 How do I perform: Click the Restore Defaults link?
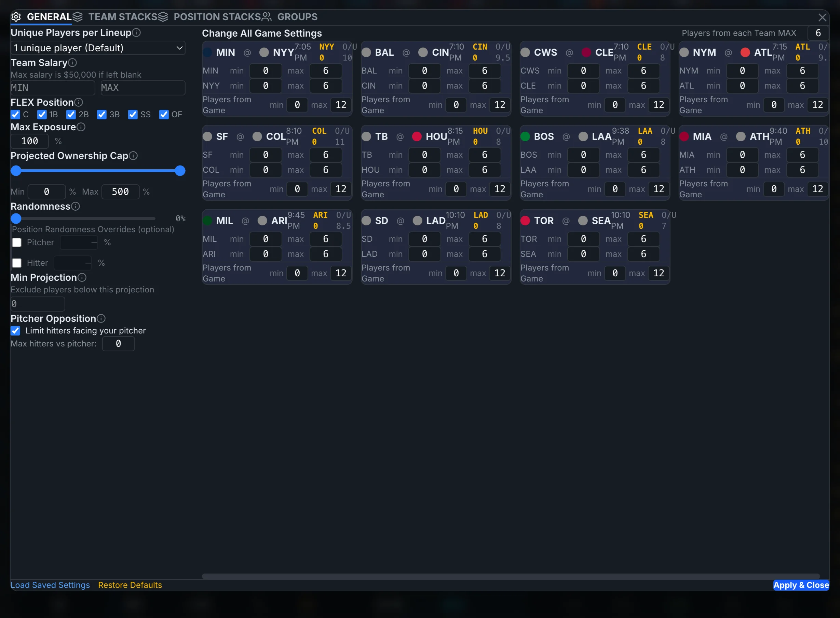(x=130, y=585)
